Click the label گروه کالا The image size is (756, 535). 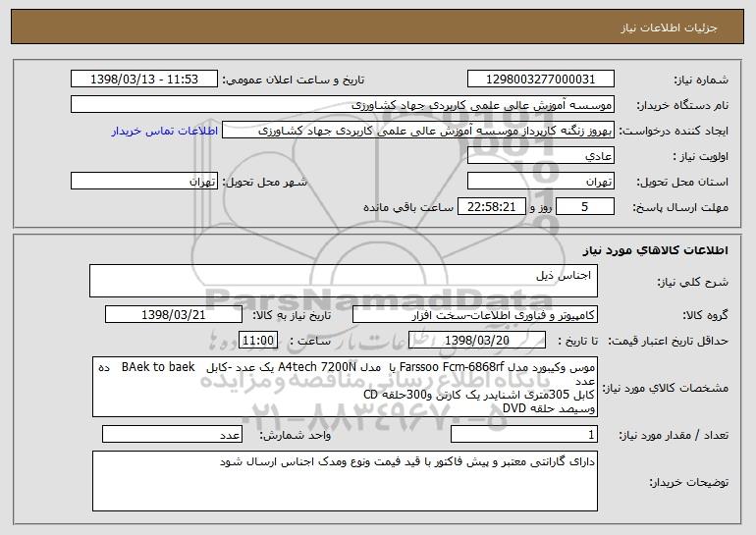tap(705, 316)
